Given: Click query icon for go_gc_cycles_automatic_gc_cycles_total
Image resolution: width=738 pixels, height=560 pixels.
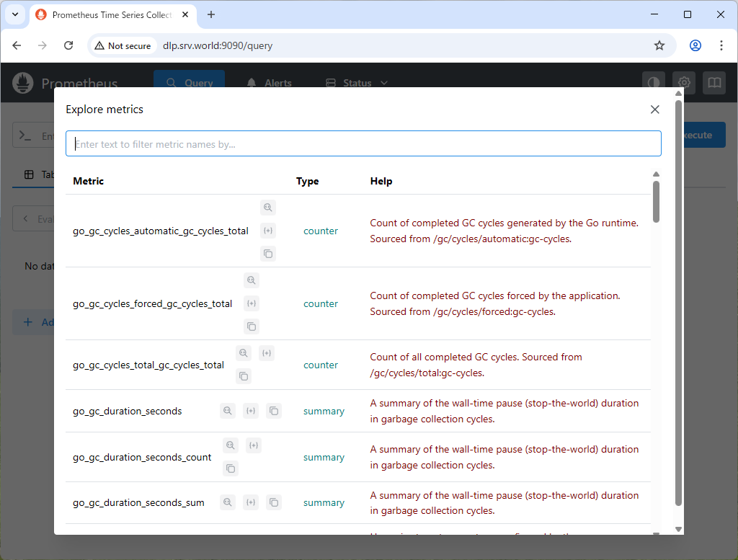Looking at the screenshot, I should tap(268, 208).
